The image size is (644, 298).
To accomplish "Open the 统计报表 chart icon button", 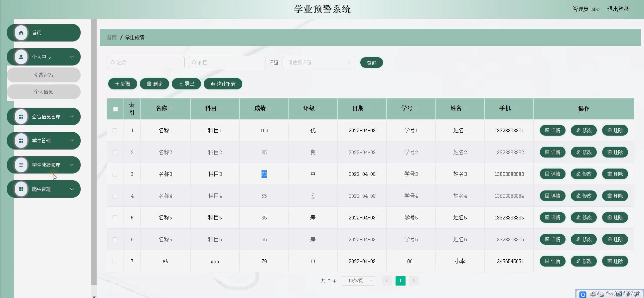I will pos(213,84).
